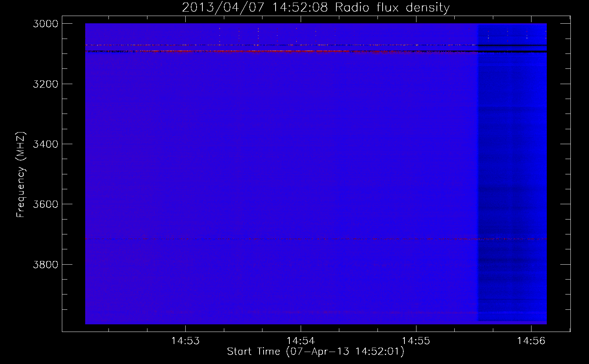Select the 3400 frequency tick label

tap(46, 144)
